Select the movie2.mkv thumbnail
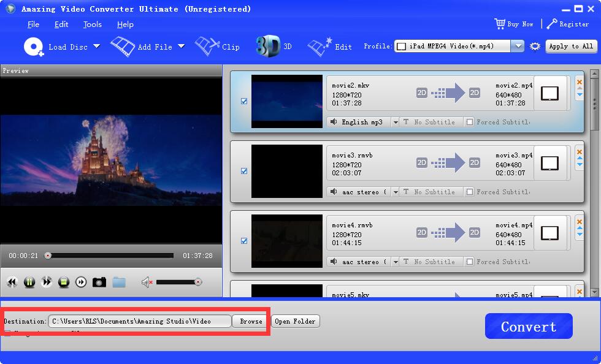Image resolution: width=601 pixels, height=364 pixels. (287, 101)
